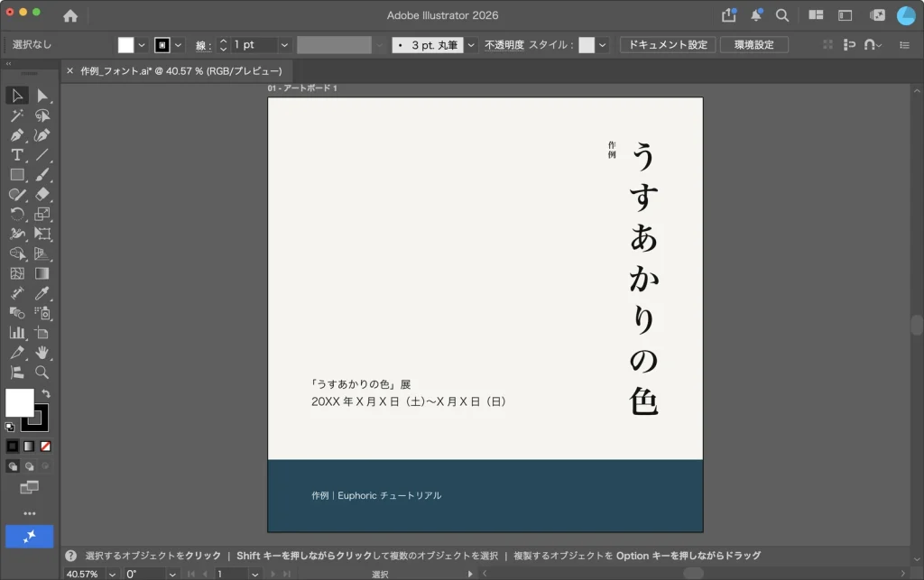Select the Shape Builder tool
This screenshot has height=580, width=924.
[17, 253]
